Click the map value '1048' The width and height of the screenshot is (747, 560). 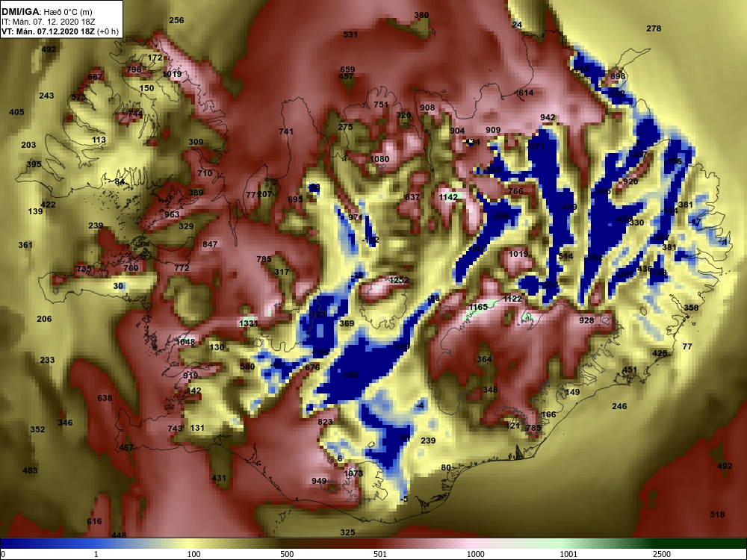(x=185, y=342)
